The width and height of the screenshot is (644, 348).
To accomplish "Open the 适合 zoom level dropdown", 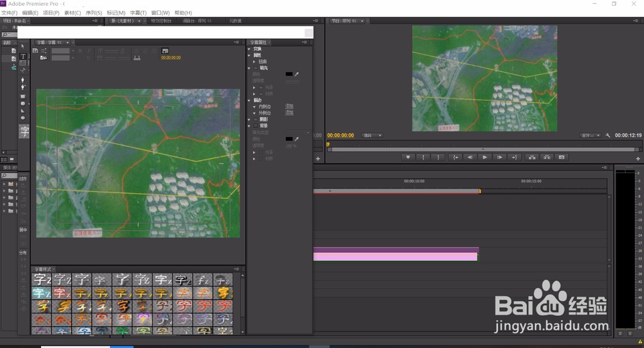I will 372,136.
